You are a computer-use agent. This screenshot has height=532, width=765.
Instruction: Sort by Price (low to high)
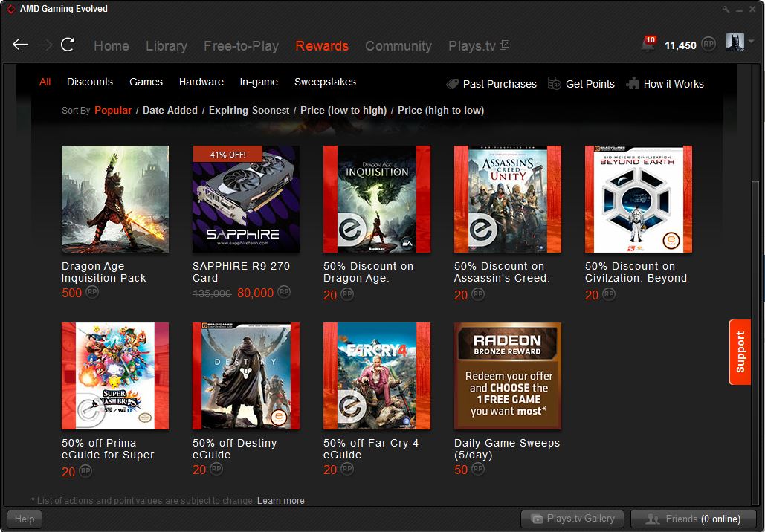click(343, 110)
